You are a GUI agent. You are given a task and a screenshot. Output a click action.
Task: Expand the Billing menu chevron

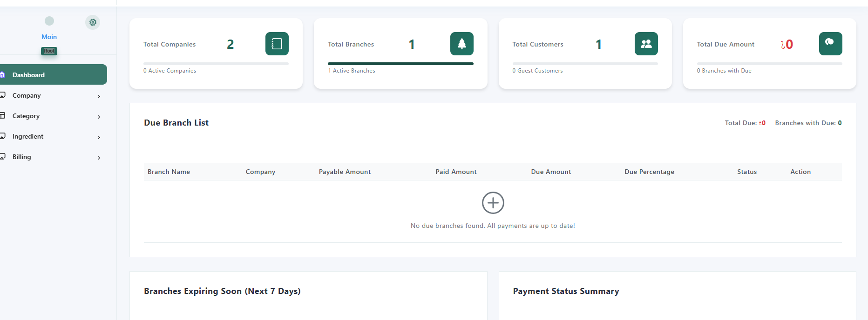[x=99, y=158]
